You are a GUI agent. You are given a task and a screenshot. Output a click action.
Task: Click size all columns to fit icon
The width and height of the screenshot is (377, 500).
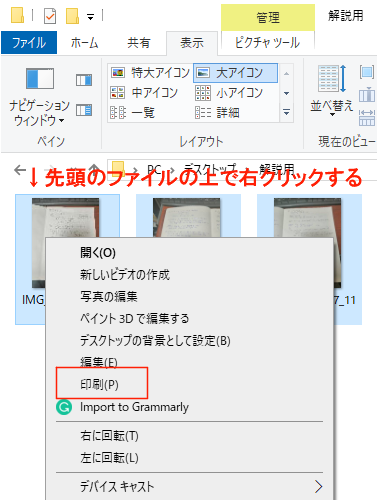pyautogui.click(x=367, y=118)
